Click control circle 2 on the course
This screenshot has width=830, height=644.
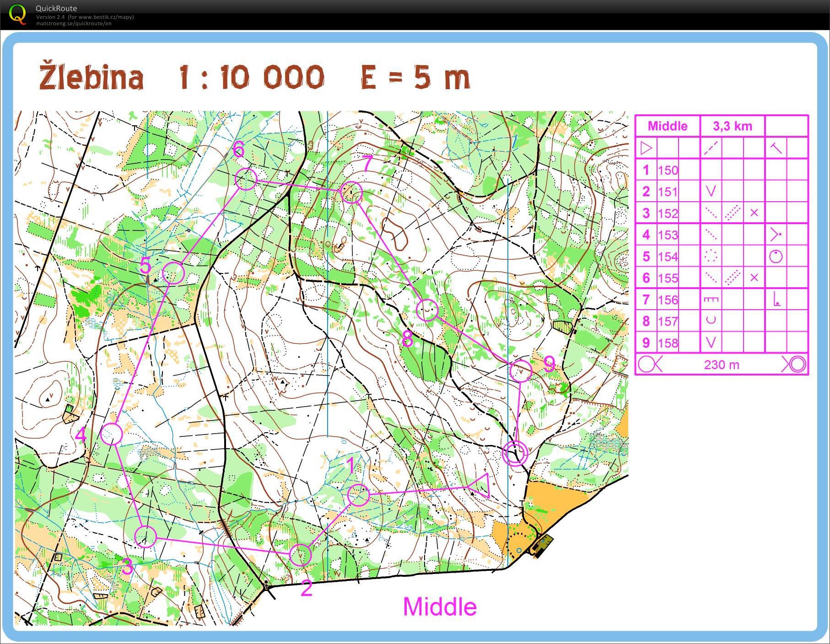point(301,555)
